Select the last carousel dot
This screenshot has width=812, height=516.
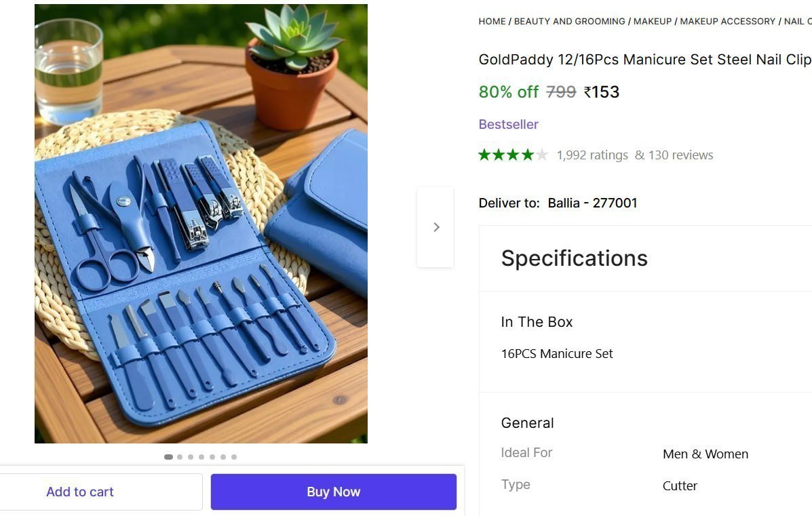(234, 456)
